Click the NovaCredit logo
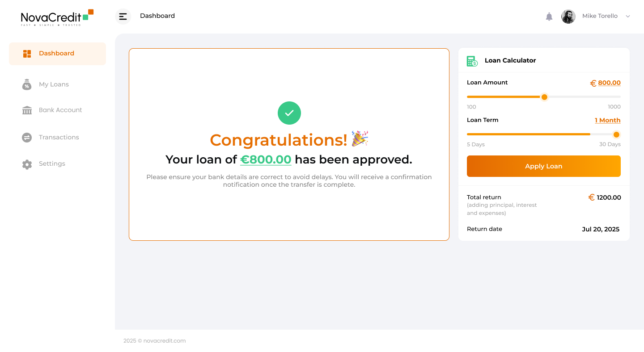This screenshot has height=352, width=644. click(x=57, y=17)
